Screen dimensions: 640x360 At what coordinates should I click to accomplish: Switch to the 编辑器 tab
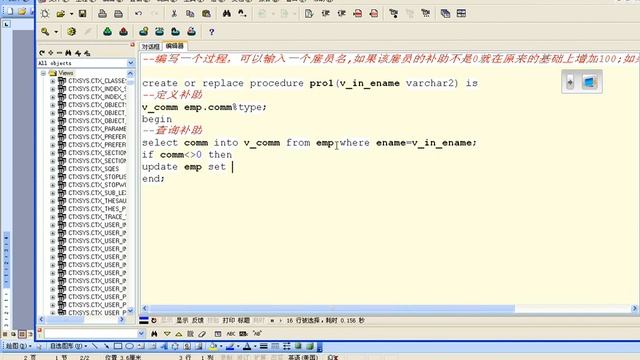(175, 46)
